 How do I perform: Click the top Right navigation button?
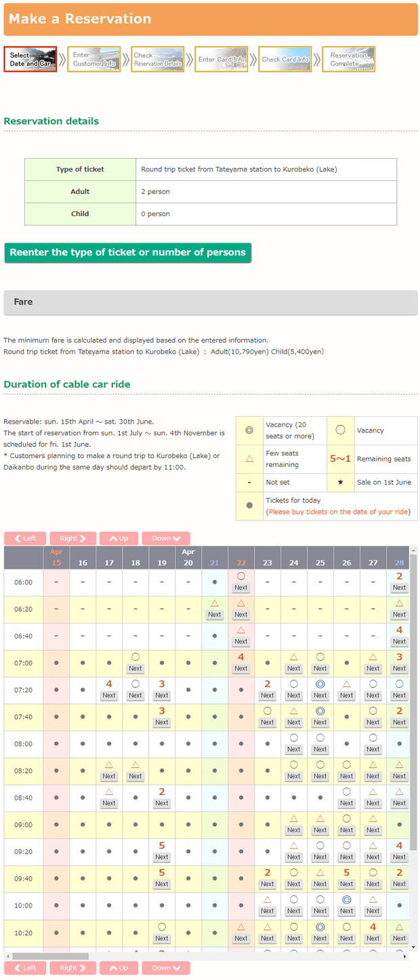(72, 538)
